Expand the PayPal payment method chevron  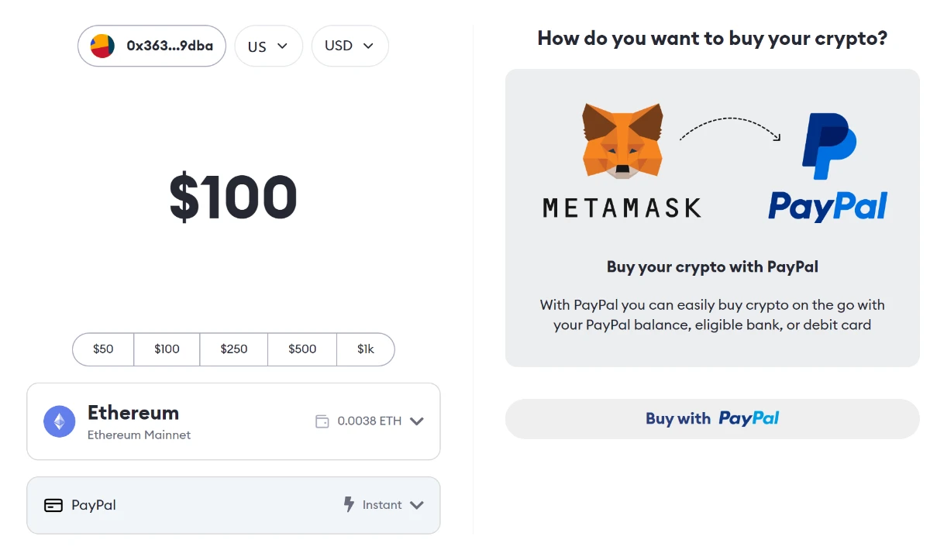(x=417, y=505)
